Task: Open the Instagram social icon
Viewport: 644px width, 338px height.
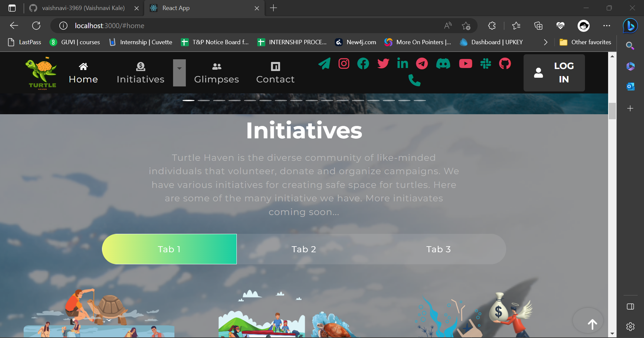Action: (344, 63)
